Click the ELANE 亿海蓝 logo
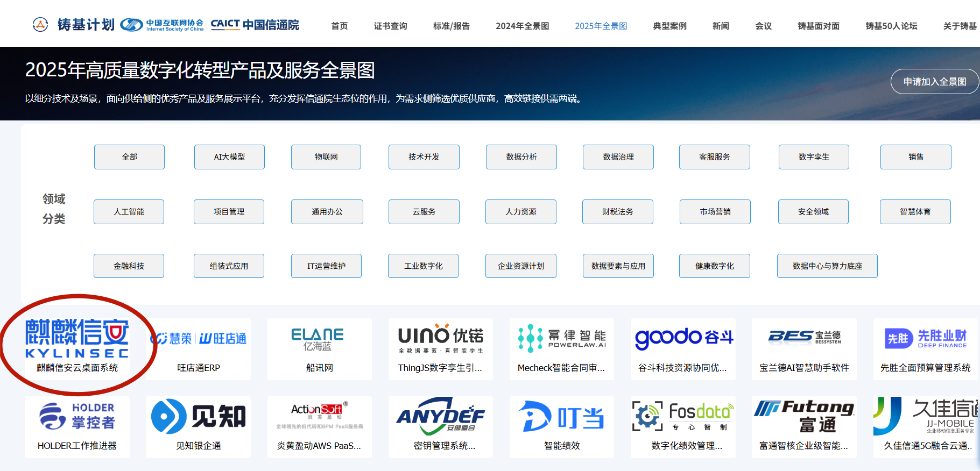 pos(318,339)
